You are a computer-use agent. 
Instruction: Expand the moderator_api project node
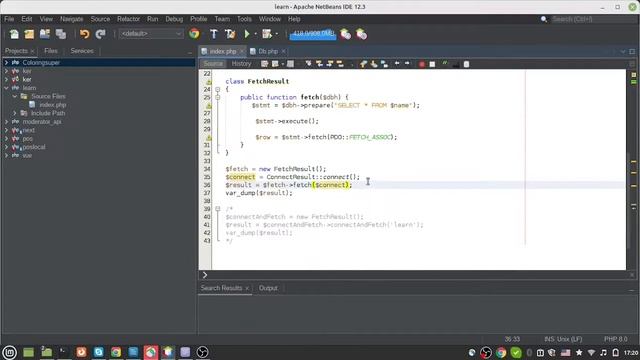coord(6,122)
